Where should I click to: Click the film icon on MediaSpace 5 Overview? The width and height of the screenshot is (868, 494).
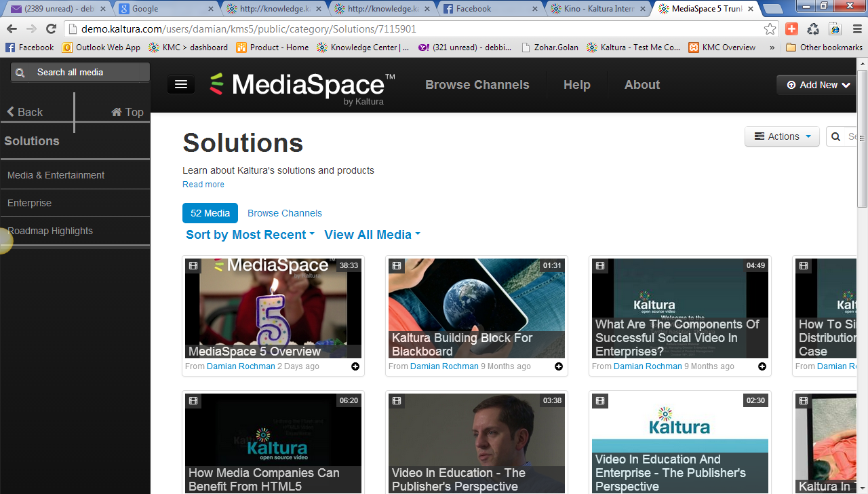[193, 266]
